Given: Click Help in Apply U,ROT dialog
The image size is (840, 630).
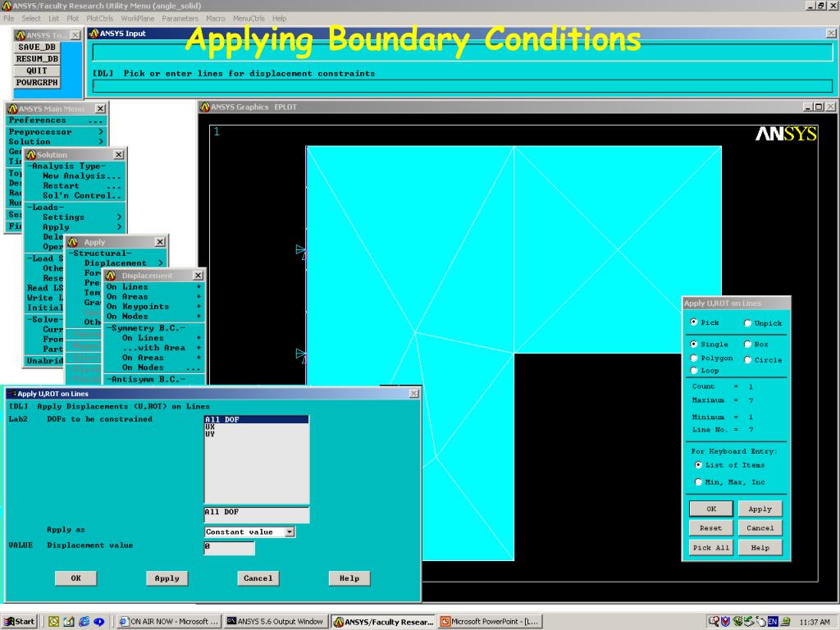Looking at the screenshot, I should pos(349,578).
